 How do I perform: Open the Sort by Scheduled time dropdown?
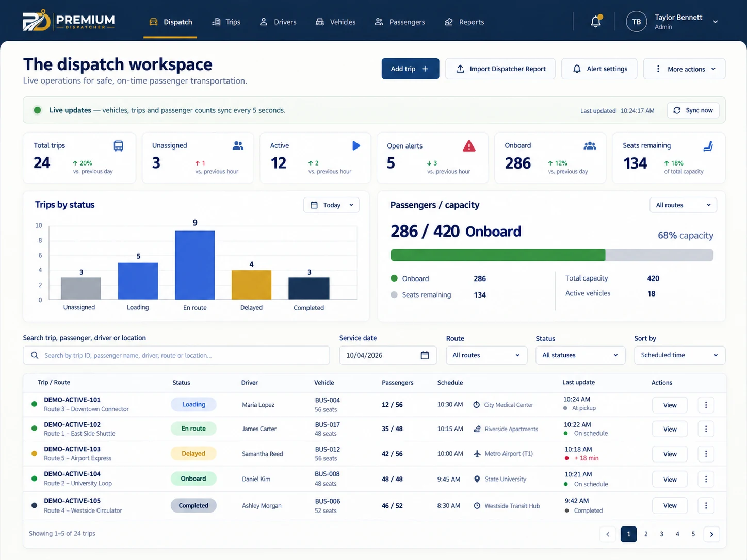[679, 355]
